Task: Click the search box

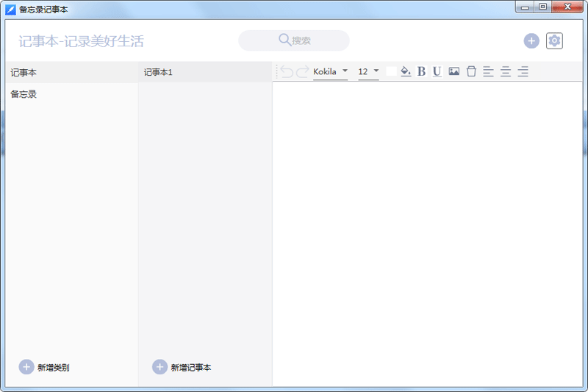Action: [294, 40]
